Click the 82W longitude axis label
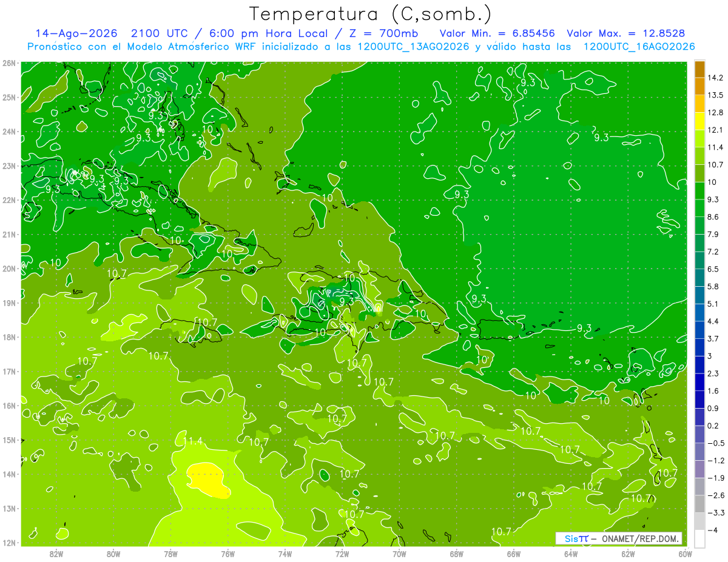 pyautogui.click(x=56, y=554)
